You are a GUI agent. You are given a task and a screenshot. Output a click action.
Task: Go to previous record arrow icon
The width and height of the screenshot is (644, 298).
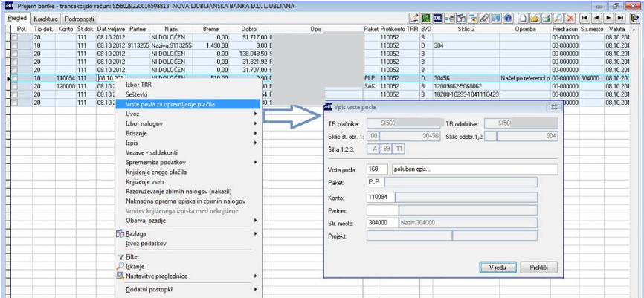click(596, 18)
